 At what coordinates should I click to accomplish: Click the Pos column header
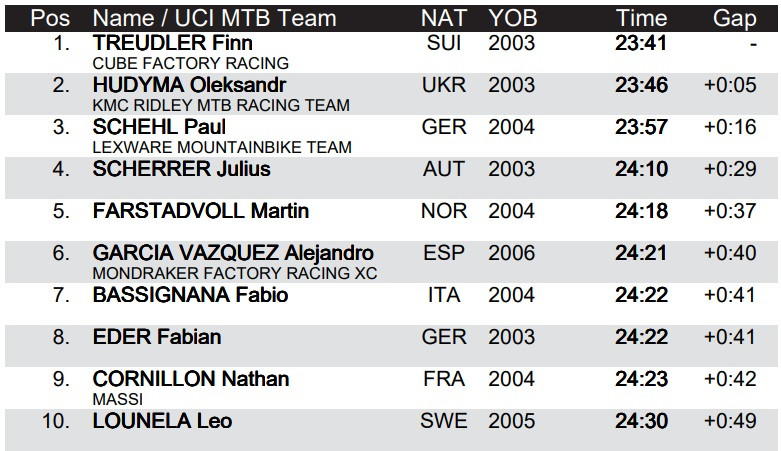coord(52,18)
